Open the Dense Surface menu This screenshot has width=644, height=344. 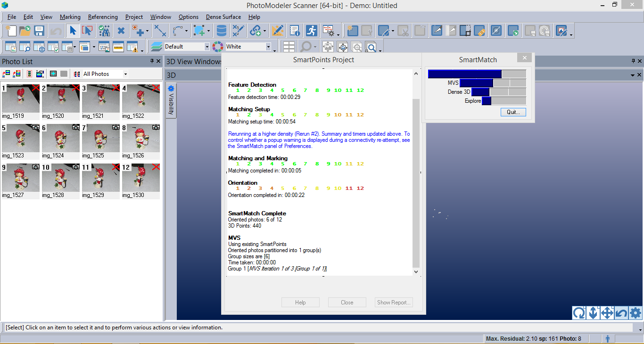pyautogui.click(x=223, y=17)
